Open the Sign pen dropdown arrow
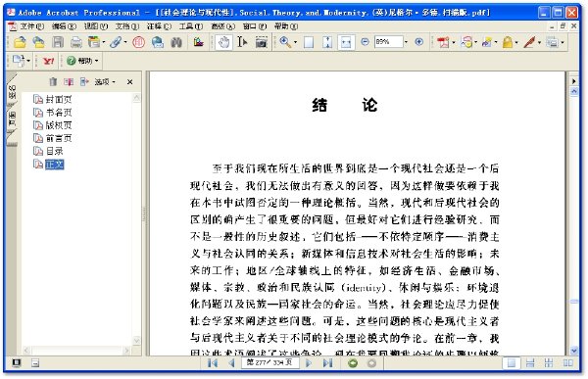The image size is (588, 379). (539, 42)
